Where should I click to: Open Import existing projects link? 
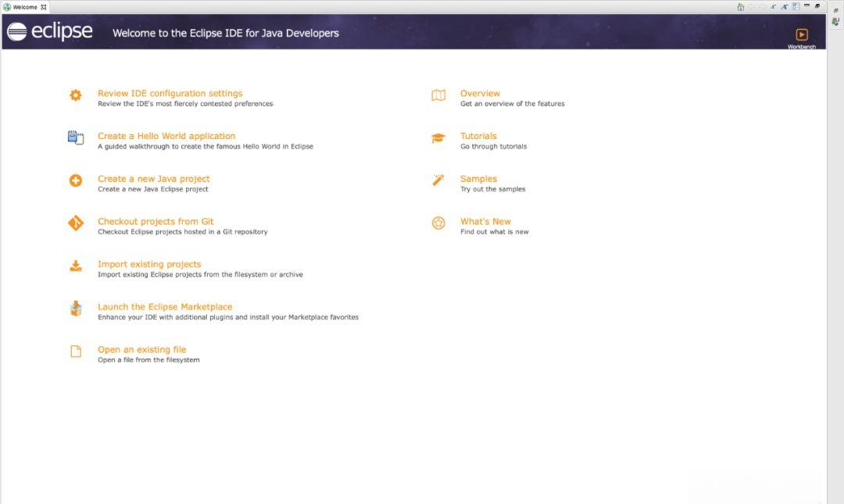[x=149, y=264]
